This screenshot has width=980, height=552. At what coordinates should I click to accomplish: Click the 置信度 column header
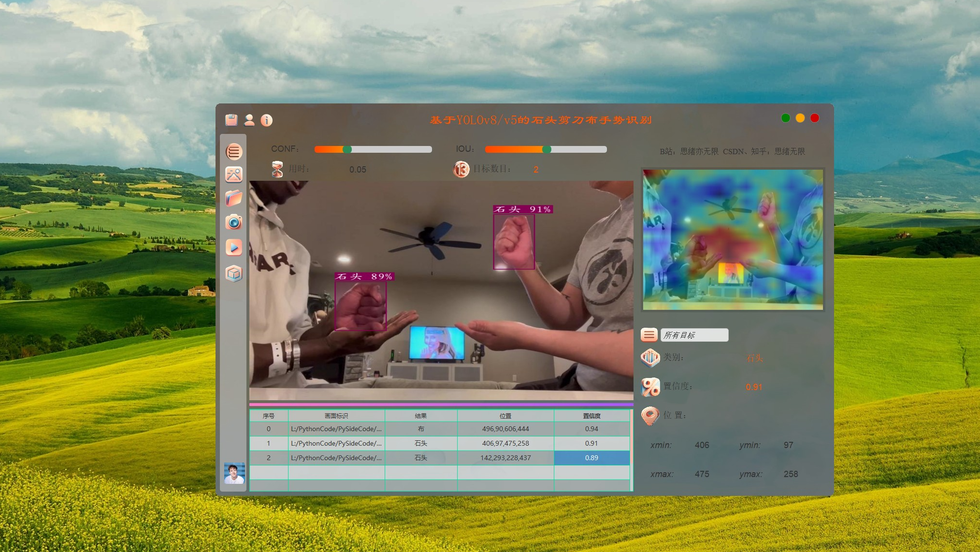tap(591, 416)
